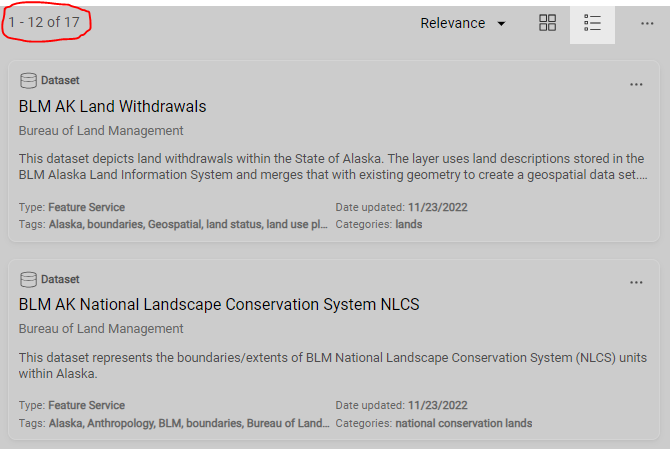The image size is (670, 449).
Task: Click the Feature Service type on Land Withdrawals card
Action: point(86,207)
